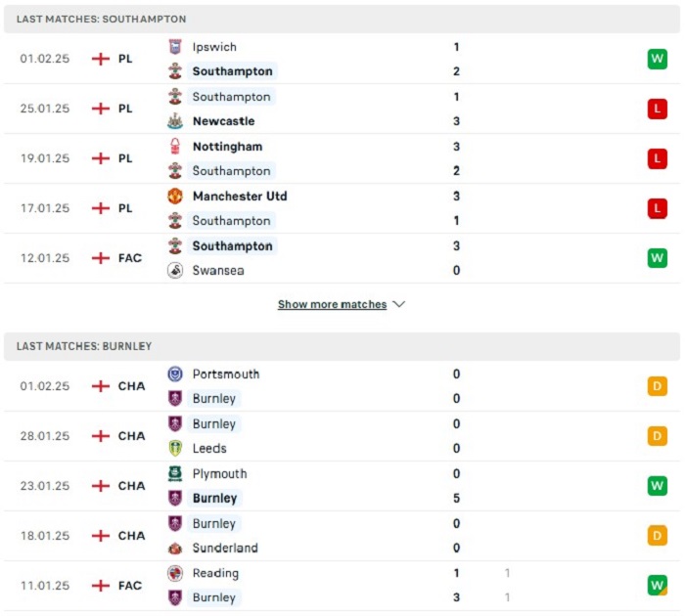Click the Swansea club crest icon
This screenshot has height=616, width=685.
[175, 270]
